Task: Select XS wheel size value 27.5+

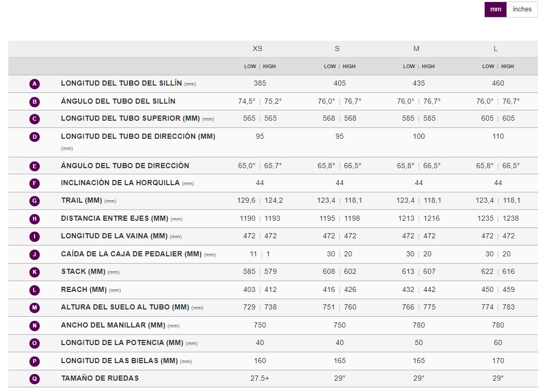Action: tap(260, 379)
